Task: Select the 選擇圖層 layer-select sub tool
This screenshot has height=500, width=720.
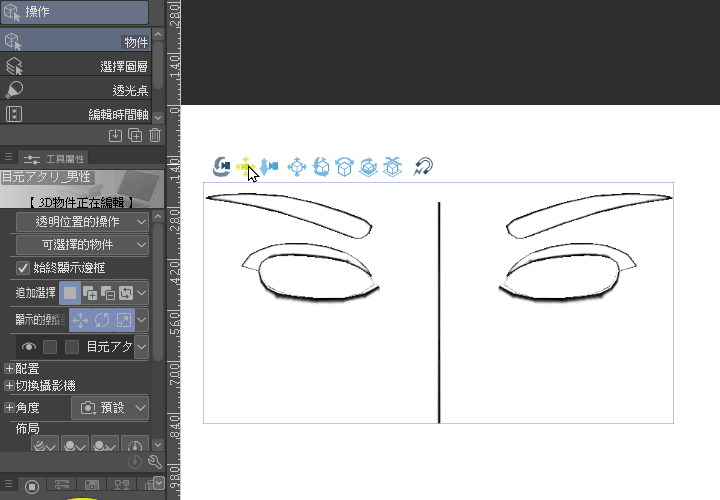Action: pyautogui.click(x=75, y=66)
